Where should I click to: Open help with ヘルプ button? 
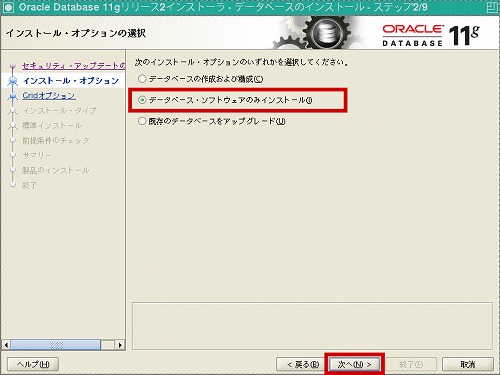click(33, 364)
